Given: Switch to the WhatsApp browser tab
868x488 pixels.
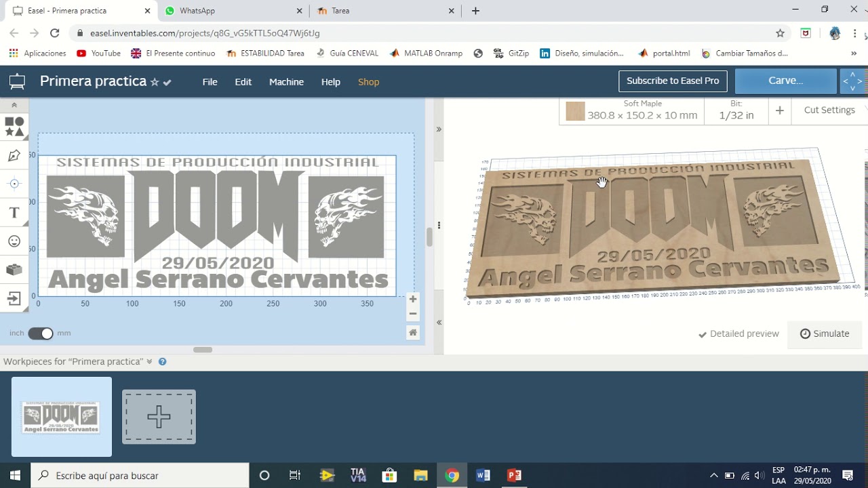Looking at the screenshot, I should click(233, 11).
